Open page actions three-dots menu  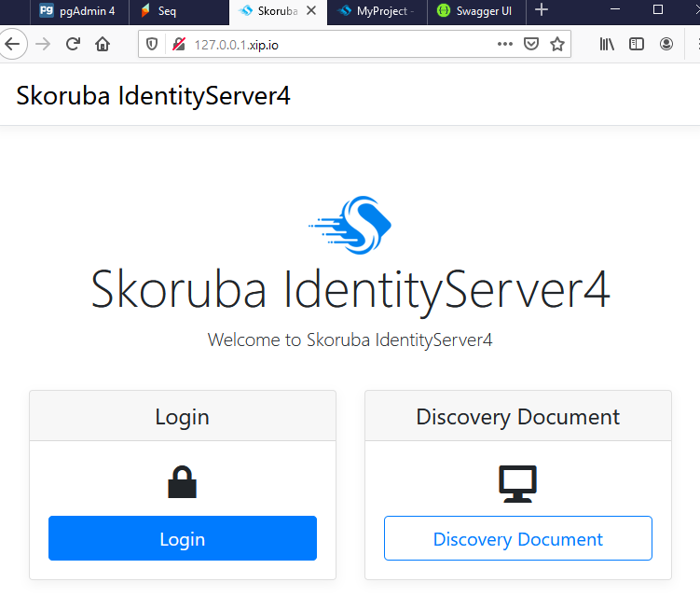[x=505, y=44]
